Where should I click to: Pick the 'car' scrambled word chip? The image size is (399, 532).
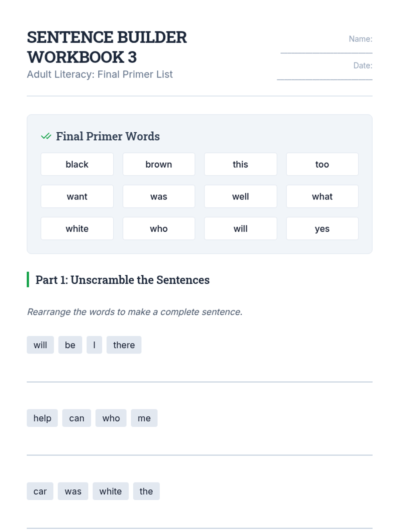pyautogui.click(x=40, y=491)
